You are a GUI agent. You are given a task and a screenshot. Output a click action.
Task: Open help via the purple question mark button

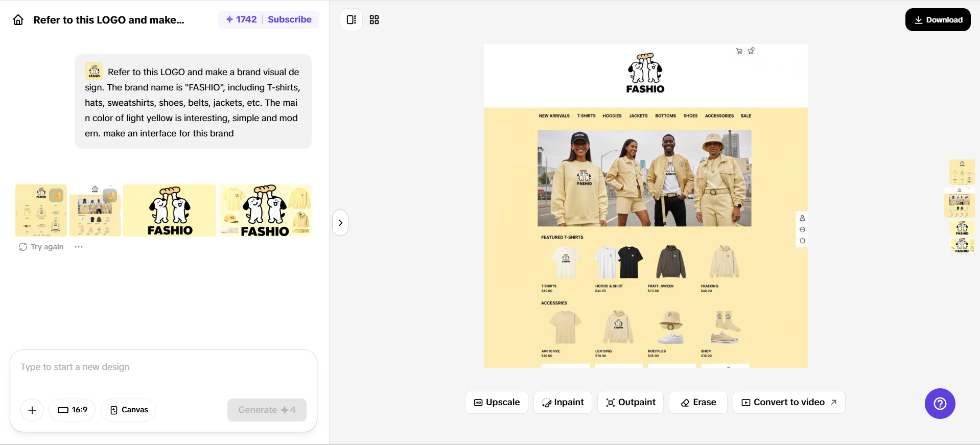pos(940,404)
